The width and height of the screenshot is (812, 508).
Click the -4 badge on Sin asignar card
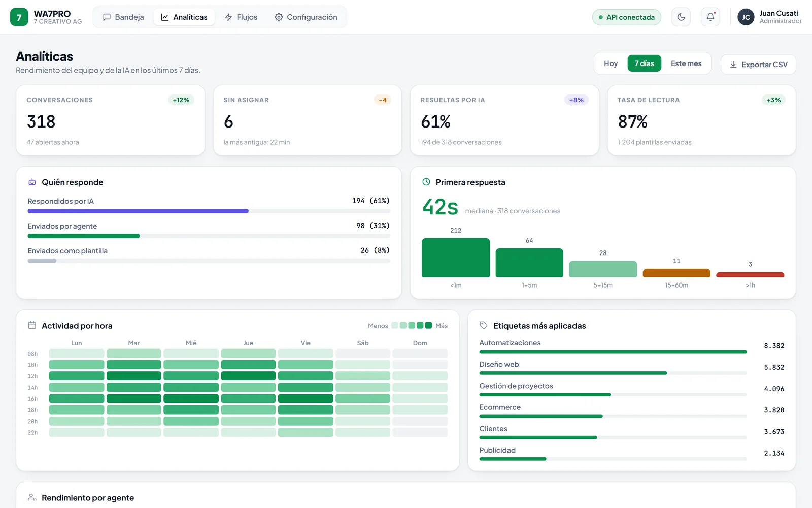coord(383,100)
